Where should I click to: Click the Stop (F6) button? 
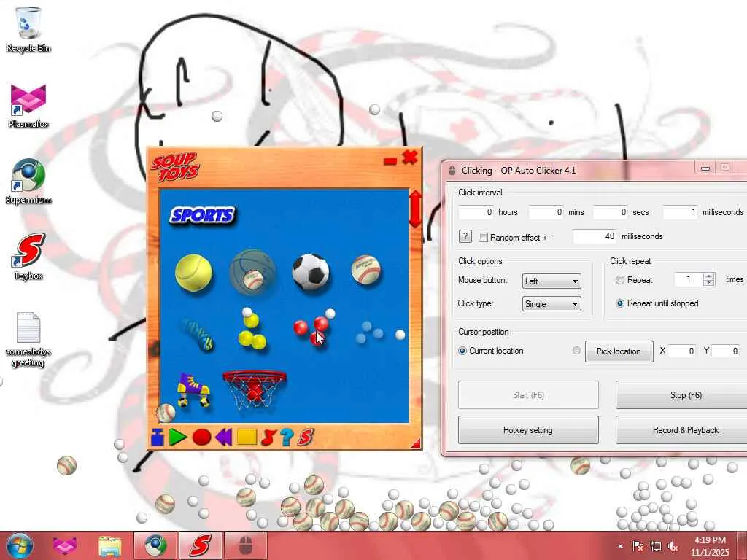686,394
